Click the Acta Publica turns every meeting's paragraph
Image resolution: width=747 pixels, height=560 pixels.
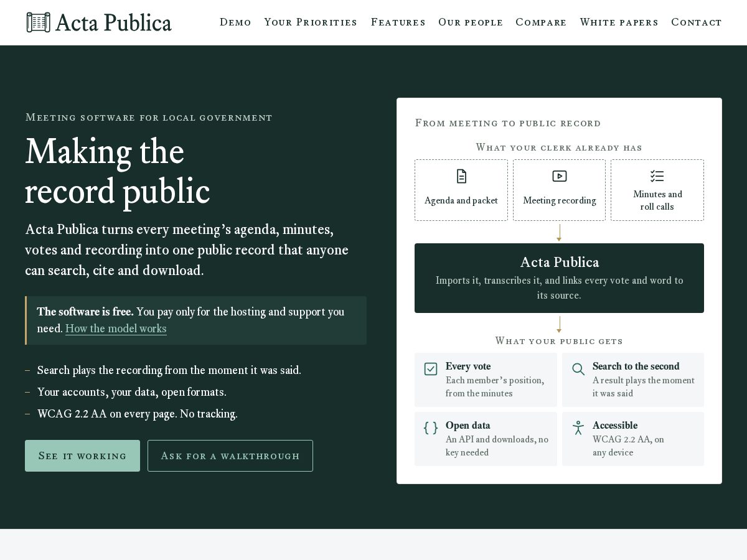[x=187, y=250]
